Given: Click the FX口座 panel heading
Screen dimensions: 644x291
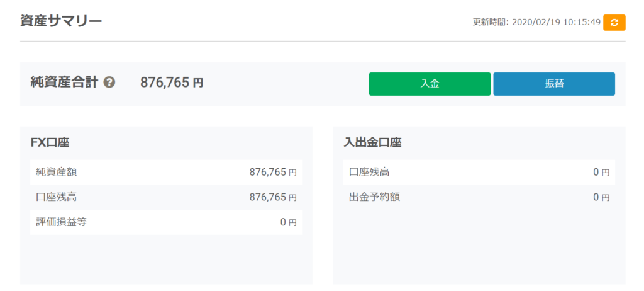Looking at the screenshot, I should point(50,142).
